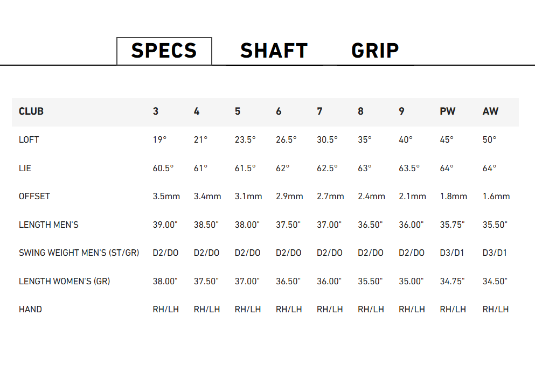
Task: Click the OFFSET row label
Action: tap(34, 197)
